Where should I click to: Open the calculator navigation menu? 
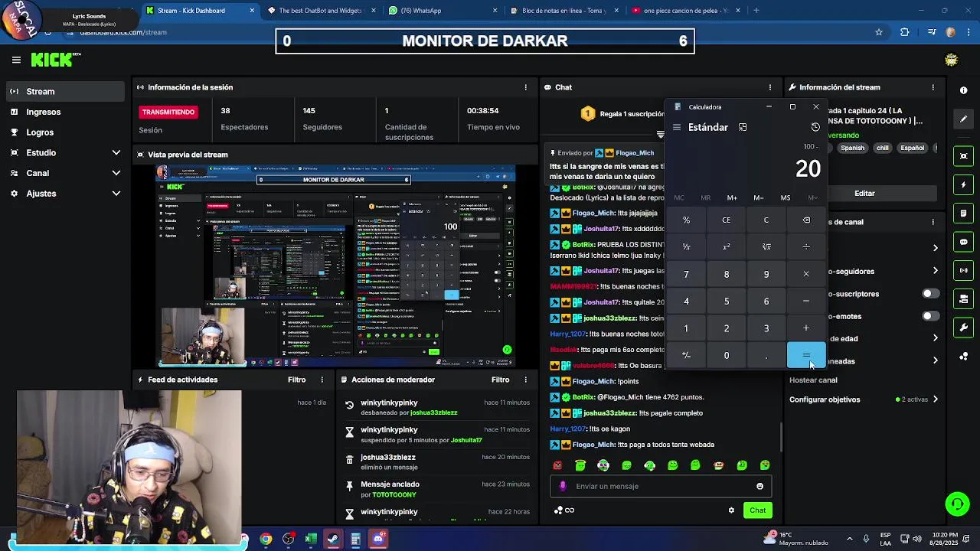point(677,127)
